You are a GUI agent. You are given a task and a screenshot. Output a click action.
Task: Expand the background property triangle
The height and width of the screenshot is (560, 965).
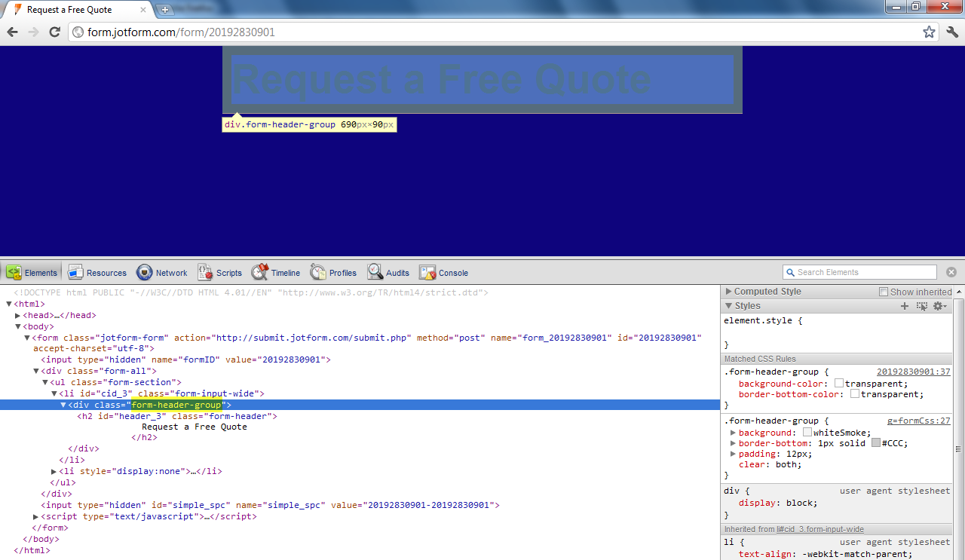point(733,433)
